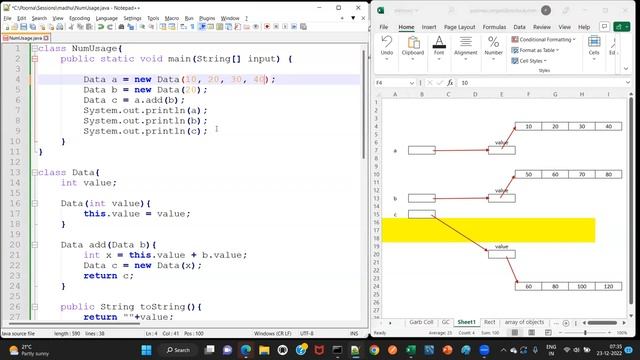The height and width of the screenshot is (360, 640).
Task: Open Microsoft Edge from the taskbar
Action: 246,350
